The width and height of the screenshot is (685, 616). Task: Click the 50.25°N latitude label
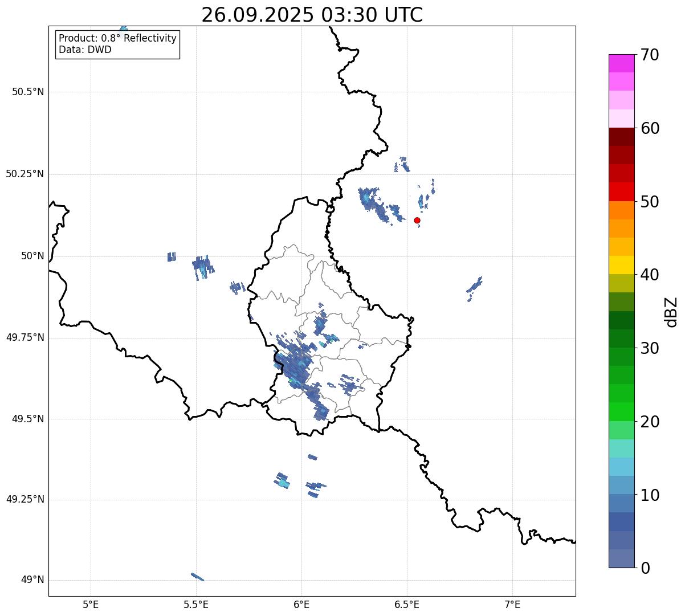pyautogui.click(x=25, y=174)
